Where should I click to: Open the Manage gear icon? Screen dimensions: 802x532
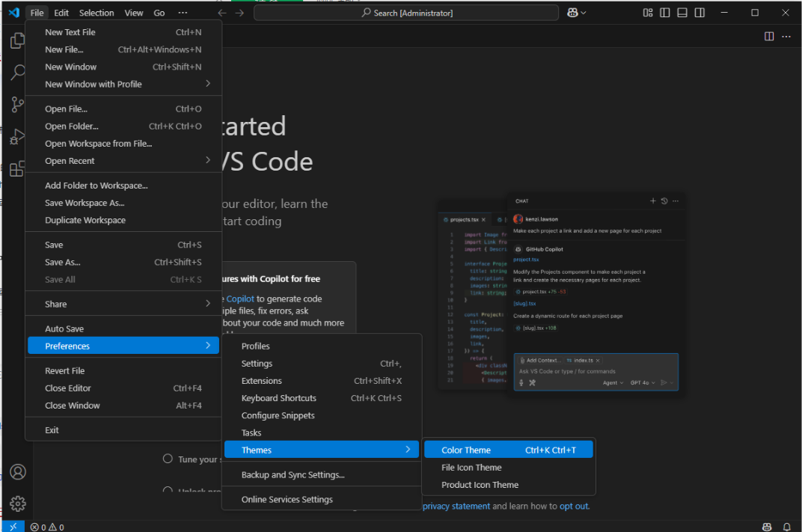coord(18,504)
